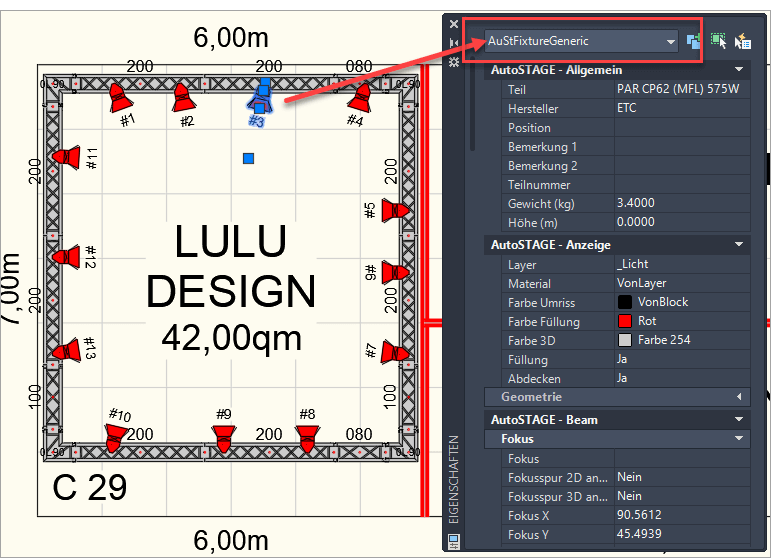Expand the collapsed Geometrie section
The height and width of the screenshot is (558, 771).
tap(739, 397)
